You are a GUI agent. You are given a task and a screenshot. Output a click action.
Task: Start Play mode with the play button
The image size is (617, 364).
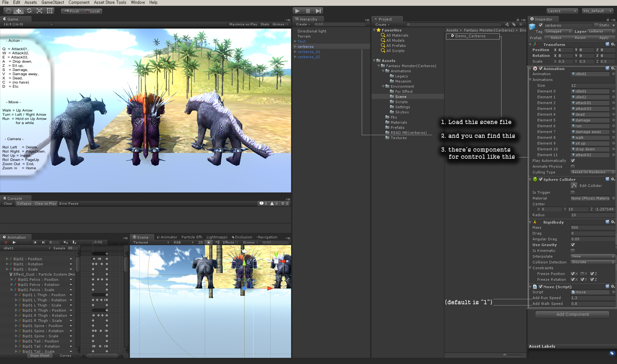298,11
